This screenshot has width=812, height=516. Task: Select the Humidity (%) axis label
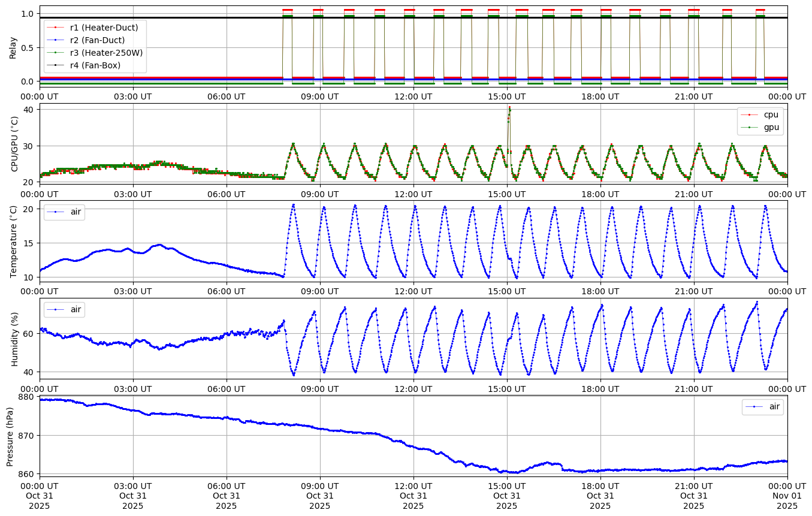[x=15, y=339]
